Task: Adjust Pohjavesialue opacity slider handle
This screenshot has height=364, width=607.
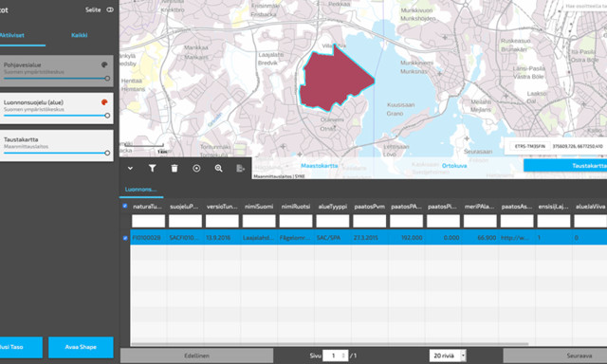Action: [x=107, y=79]
